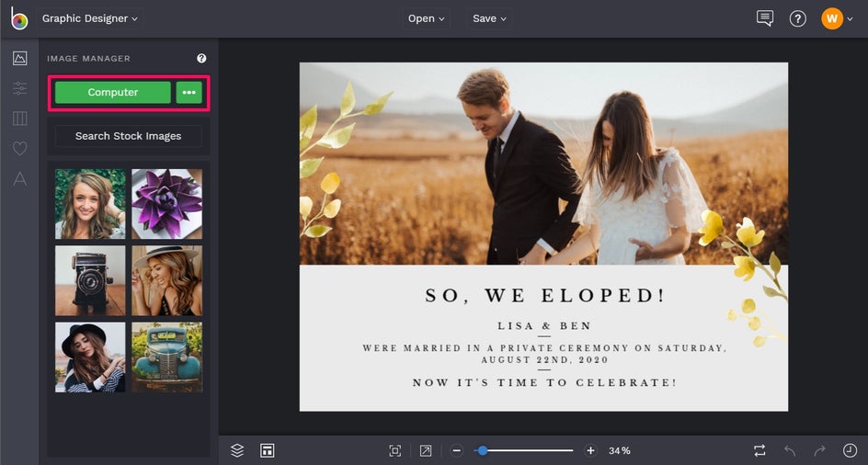Upload an image via Computer button
868x465 pixels.
(113, 93)
